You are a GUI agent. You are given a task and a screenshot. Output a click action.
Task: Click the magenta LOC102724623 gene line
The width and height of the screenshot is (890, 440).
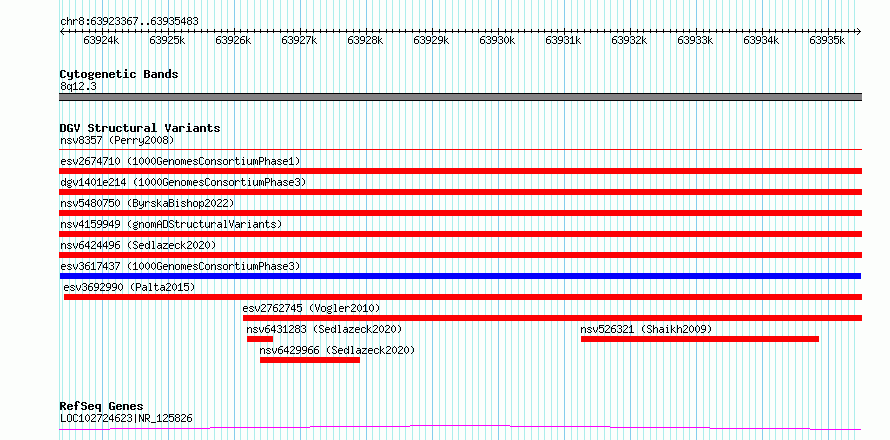(460, 427)
